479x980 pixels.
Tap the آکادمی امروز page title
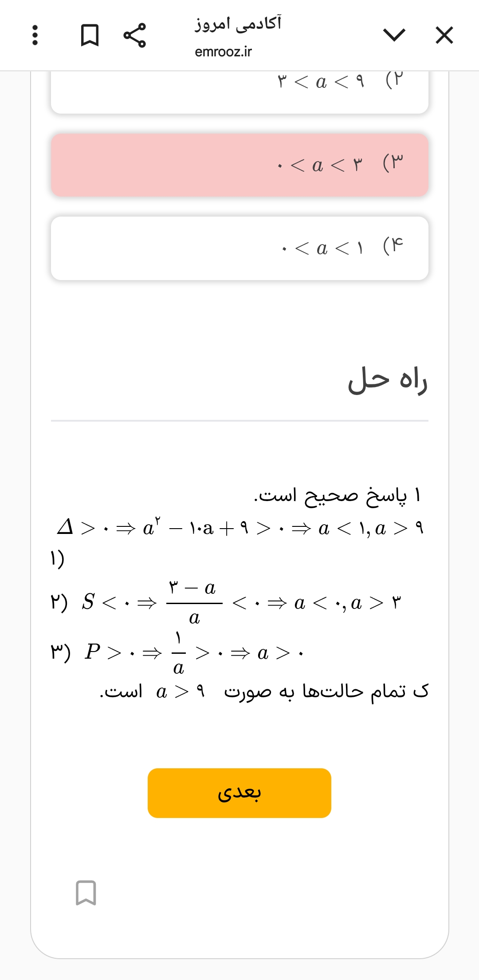point(238,23)
